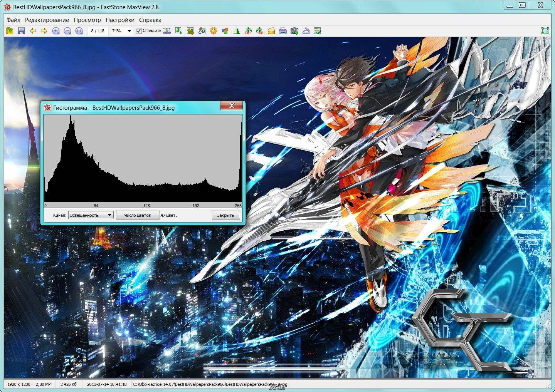This screenshot has height=392, width=555.
Task: Click the FastStone app icon in title bar
Action: [x=7, y=7]
